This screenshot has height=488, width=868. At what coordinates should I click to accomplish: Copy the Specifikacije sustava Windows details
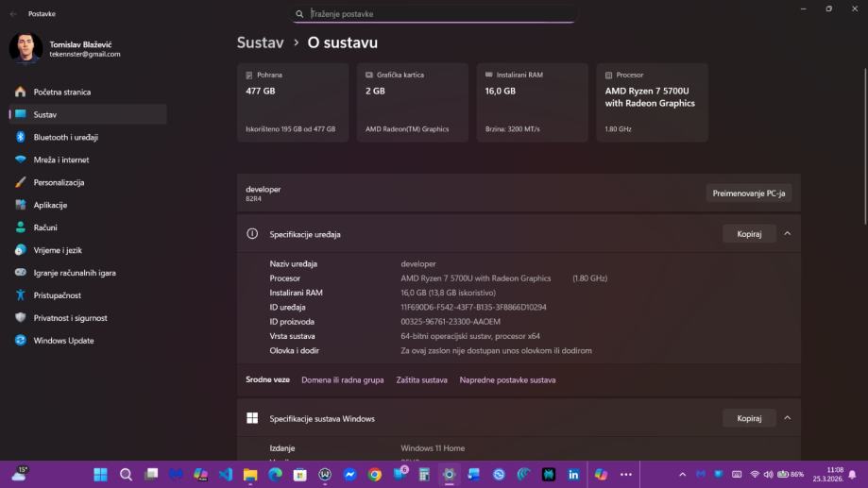click(749, 418)
